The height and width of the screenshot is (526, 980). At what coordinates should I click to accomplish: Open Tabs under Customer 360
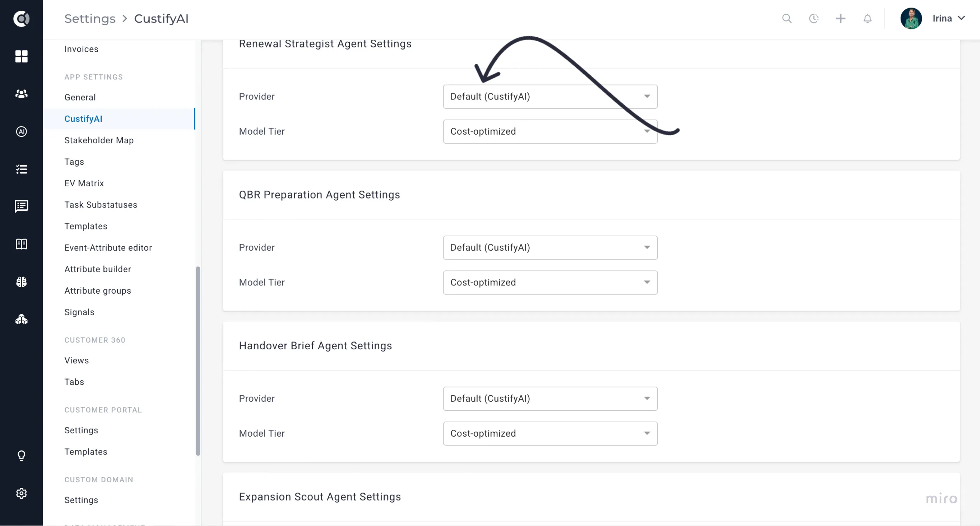click(x=74, y=382)
